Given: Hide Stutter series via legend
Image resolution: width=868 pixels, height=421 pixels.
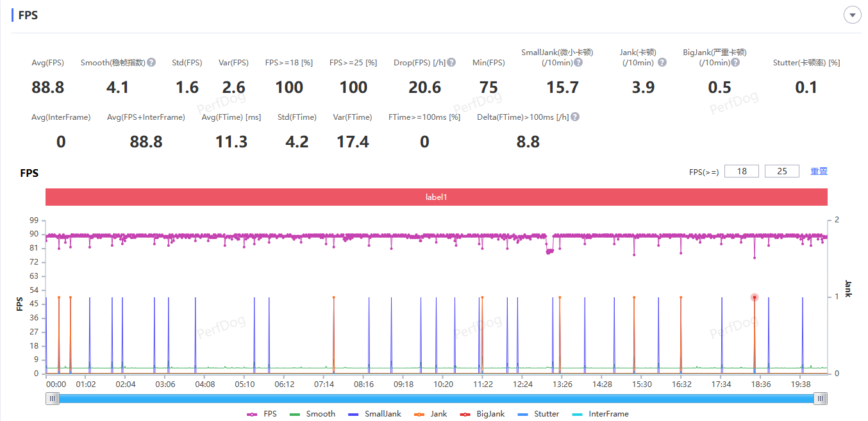Looking at the screenshot, I should (538, 414).
